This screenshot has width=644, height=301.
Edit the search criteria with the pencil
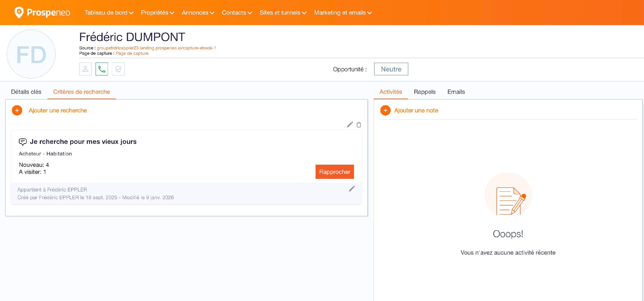(x=350, y=125)
